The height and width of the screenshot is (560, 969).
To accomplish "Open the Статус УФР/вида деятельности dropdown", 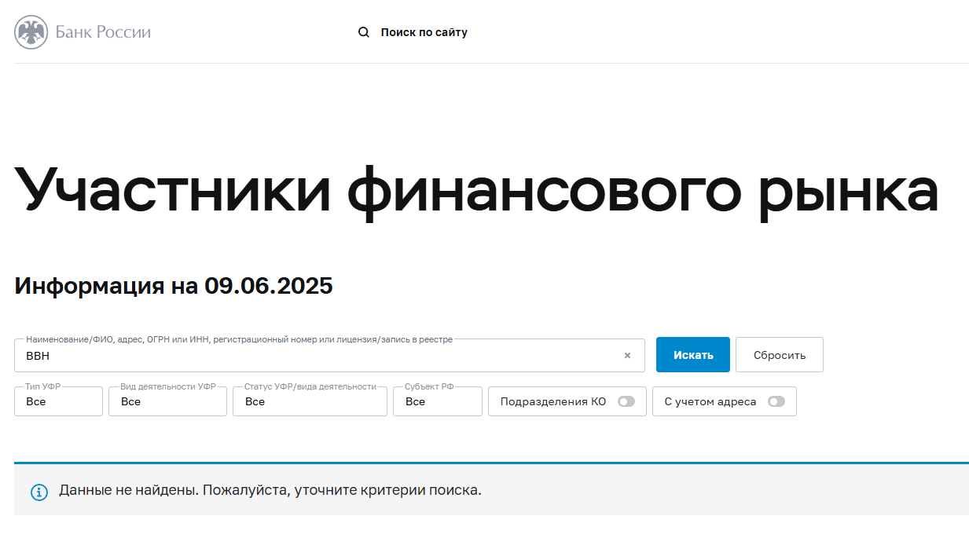I will (310, 401).
